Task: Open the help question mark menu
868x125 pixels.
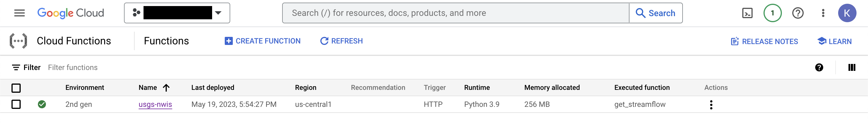Action: (798, 13)
